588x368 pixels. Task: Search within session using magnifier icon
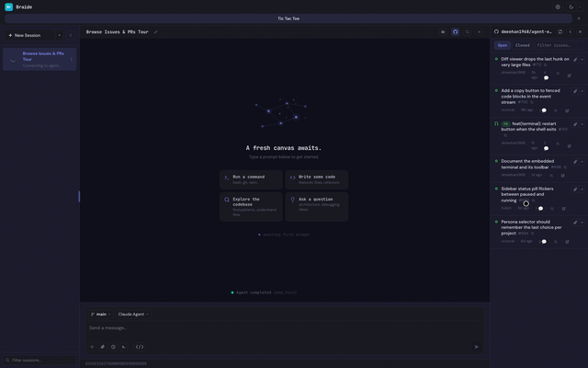(468, 32)
